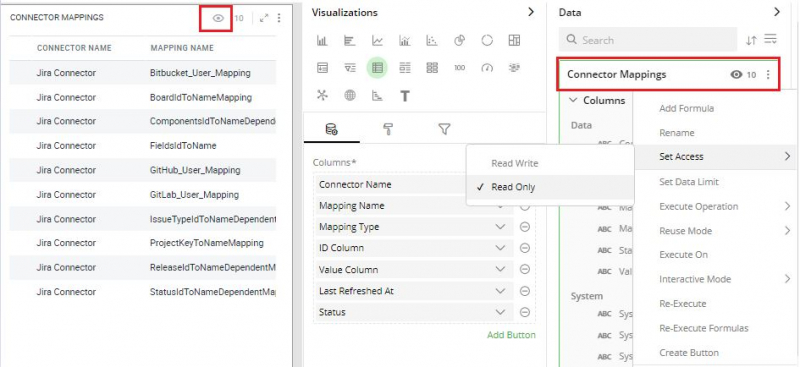Select the horizontal bar chart visualization

(x=349, y=40)
